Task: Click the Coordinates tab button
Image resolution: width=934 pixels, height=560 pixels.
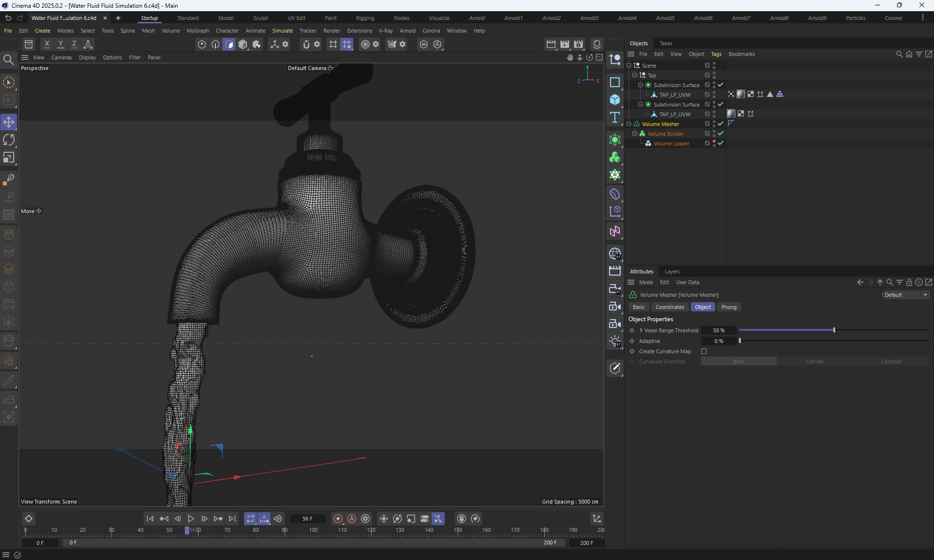Action: point(669,307)
